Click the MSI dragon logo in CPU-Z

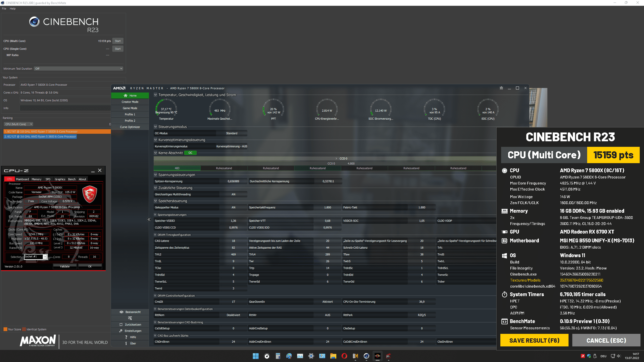(90, 194)
